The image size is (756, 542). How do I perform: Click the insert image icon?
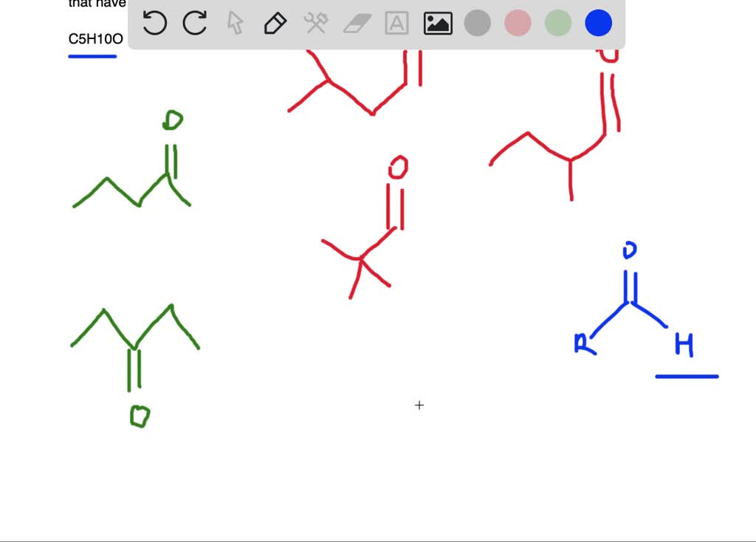point(437,23)
